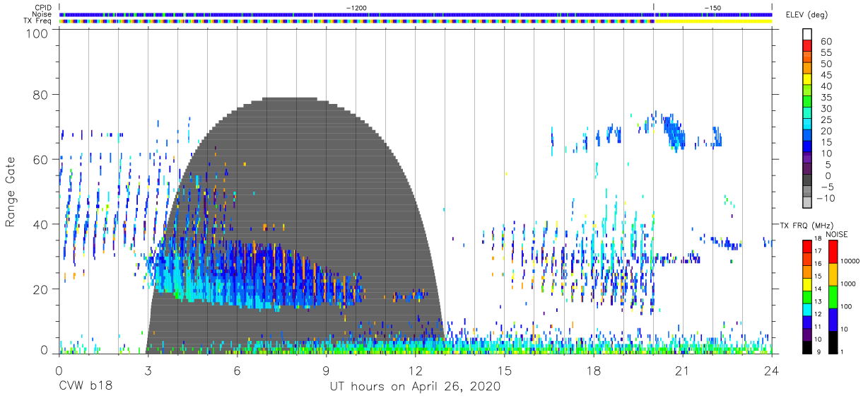Click the black 9–10 MHz TX FRQ swatch
Image resolution: width=868 pixels, height=401 pixels.
[x=807, y=346]
